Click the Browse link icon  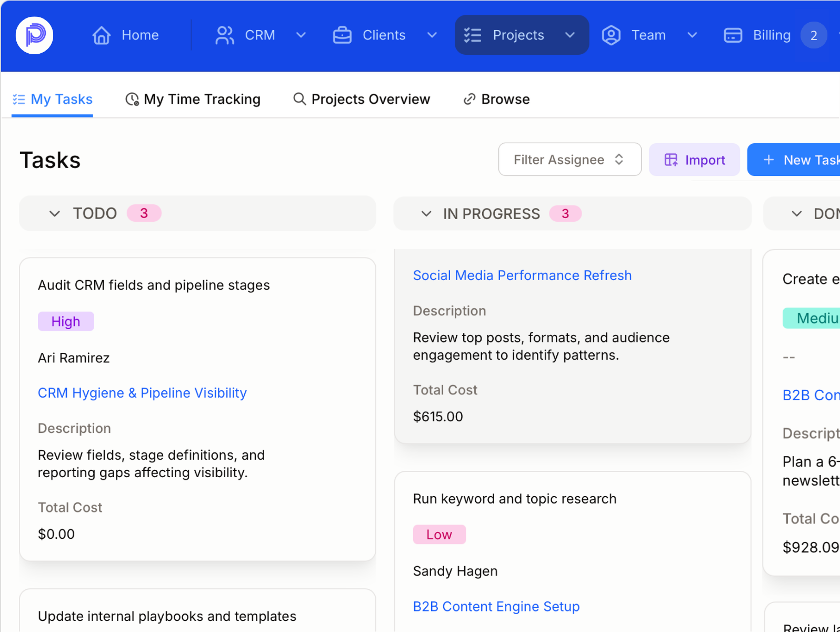pyautogui.click(x=469, y=99)
